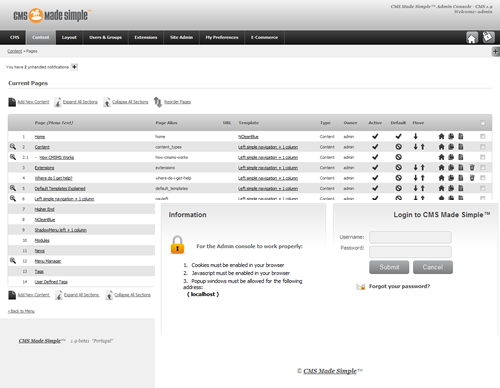Open the admin home icon in the navigation bar

coord(472,38)
